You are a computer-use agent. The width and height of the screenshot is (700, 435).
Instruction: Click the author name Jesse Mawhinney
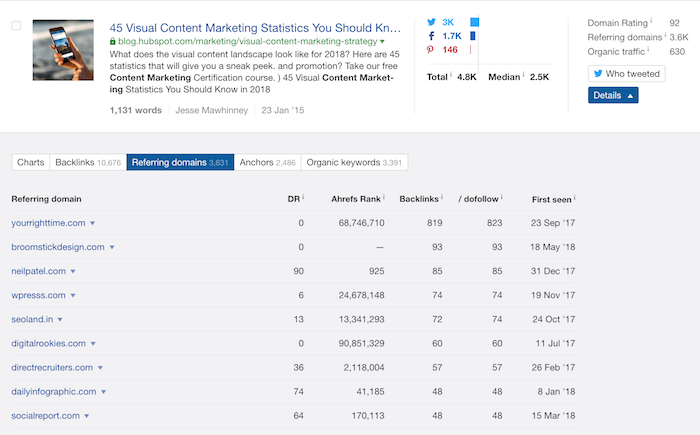(212, 110)
